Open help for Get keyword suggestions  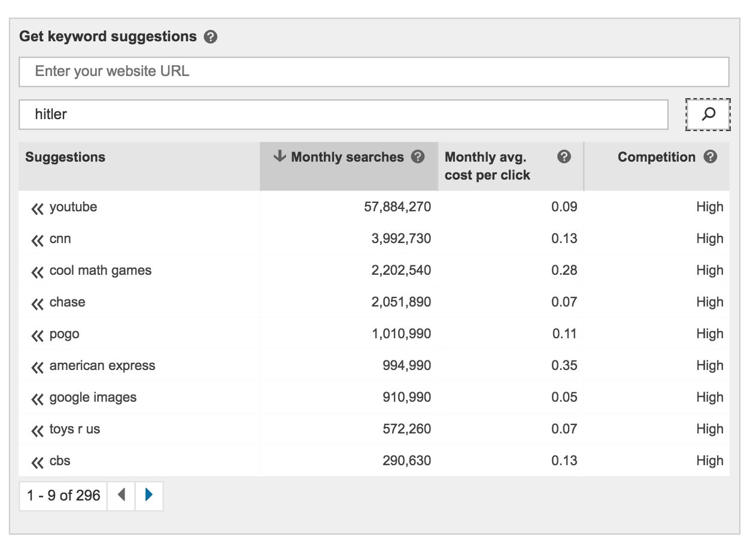[210, 37]
